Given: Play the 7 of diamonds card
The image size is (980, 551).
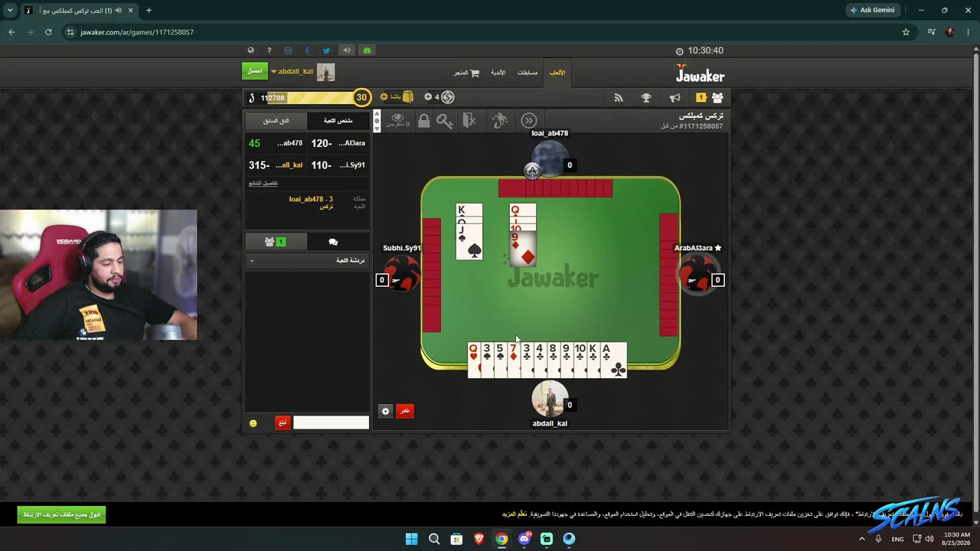Looking at the screenshot, I should tap(514, 360).
